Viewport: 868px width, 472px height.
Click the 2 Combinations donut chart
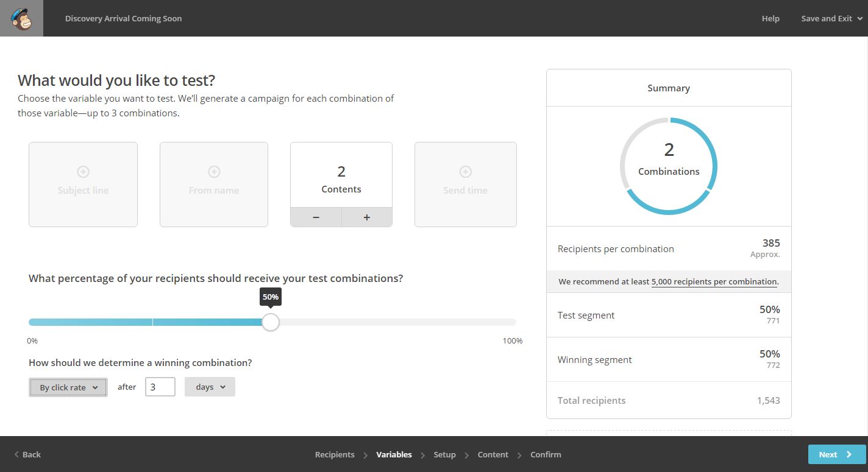pyautogui.click(x=669, y=166)
